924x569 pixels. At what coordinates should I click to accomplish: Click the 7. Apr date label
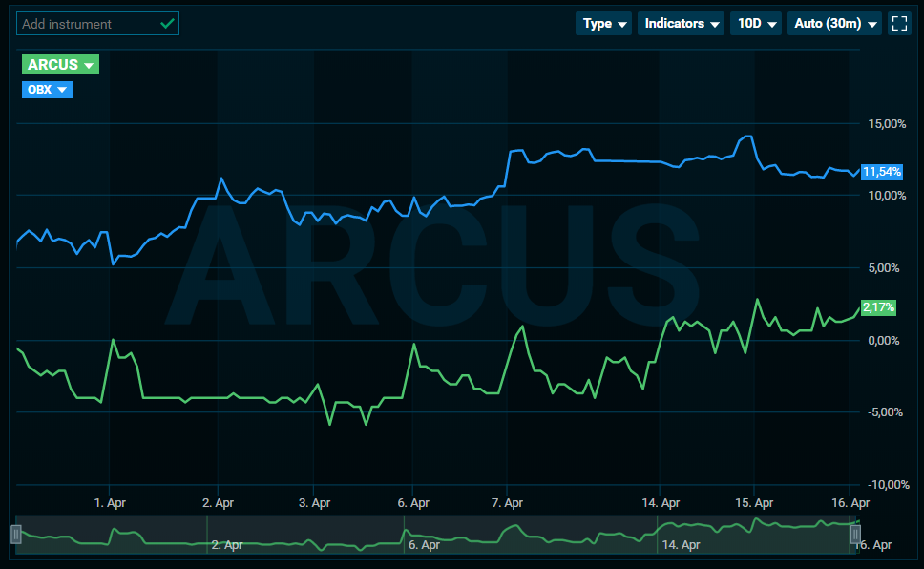(x=507, y=503)
